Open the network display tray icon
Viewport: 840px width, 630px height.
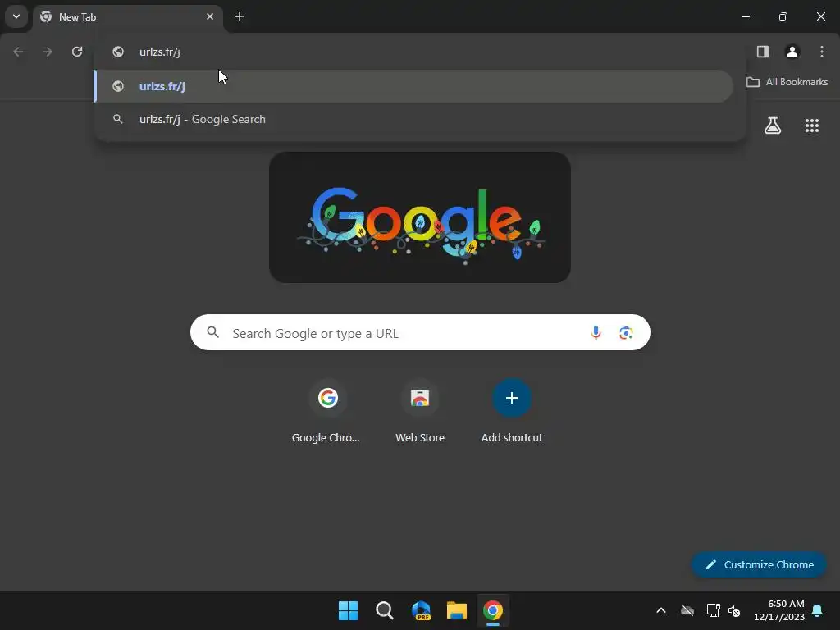click(713, 610)
